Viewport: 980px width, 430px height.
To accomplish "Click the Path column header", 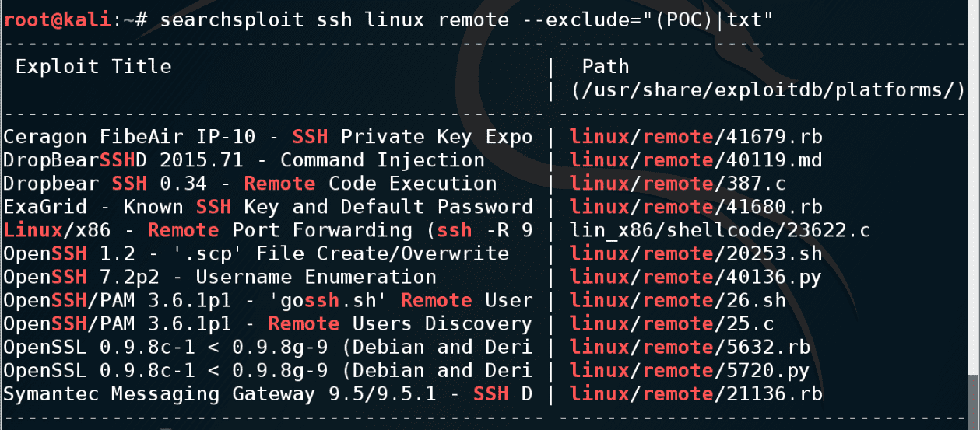I will [605, 66].
